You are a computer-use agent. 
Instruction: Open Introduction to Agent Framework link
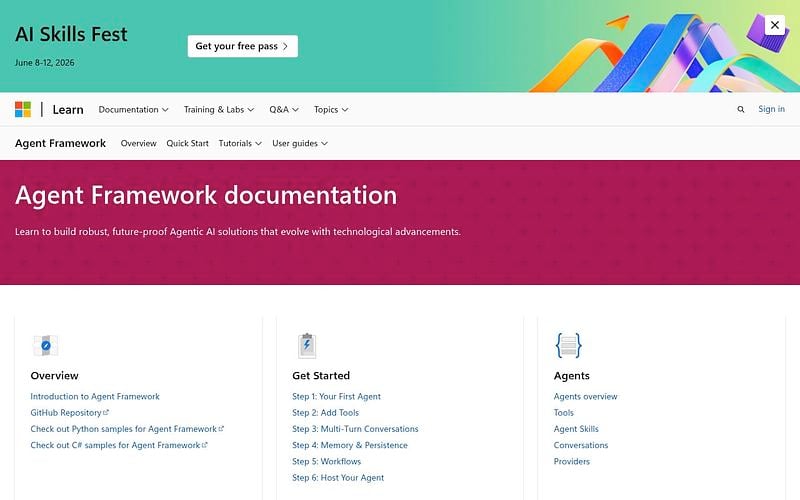pyautogui.click(x=95, y=396)
